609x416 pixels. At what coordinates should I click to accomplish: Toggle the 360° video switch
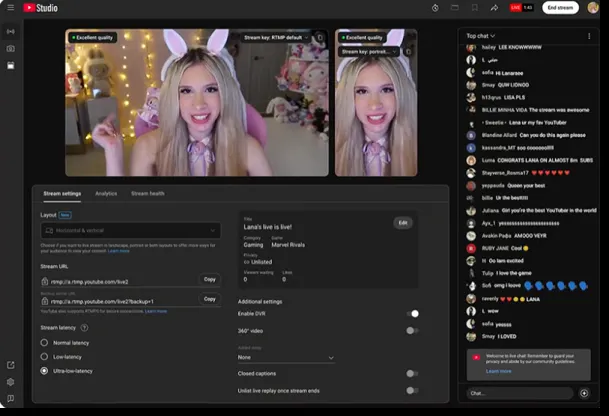click(x=412, y=331)
